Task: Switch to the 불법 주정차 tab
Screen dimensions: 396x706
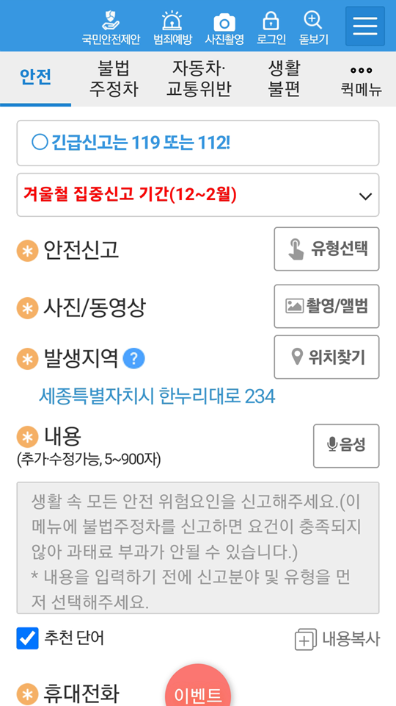Action: click(x=113, y=79)
